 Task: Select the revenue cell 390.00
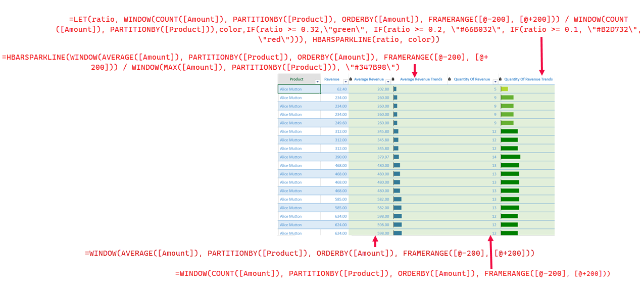[x=334, y=157]
